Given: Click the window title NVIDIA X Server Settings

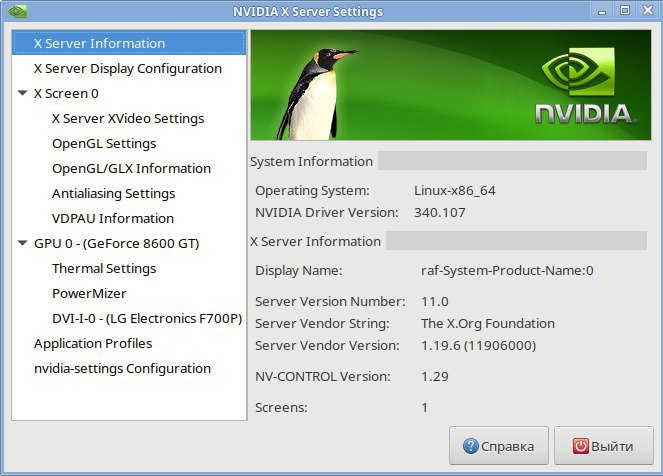Looking at the screenshot, I should (x=308, y=11).
